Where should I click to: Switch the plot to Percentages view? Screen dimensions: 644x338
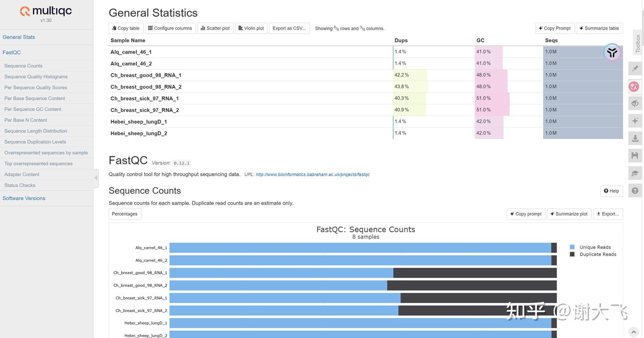pyautogui.click(x=125, y=214)
